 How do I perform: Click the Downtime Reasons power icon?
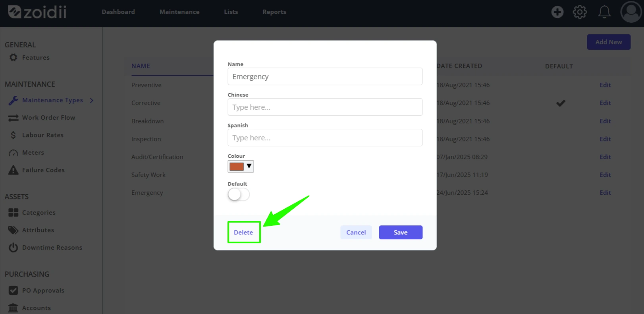click(13, 248)
